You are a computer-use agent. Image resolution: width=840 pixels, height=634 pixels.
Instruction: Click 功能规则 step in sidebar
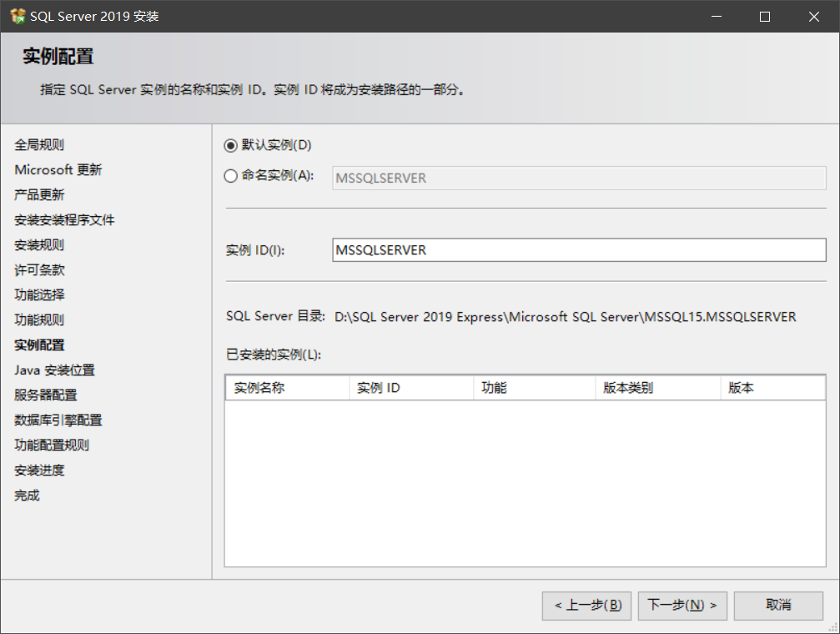point(39,320)
